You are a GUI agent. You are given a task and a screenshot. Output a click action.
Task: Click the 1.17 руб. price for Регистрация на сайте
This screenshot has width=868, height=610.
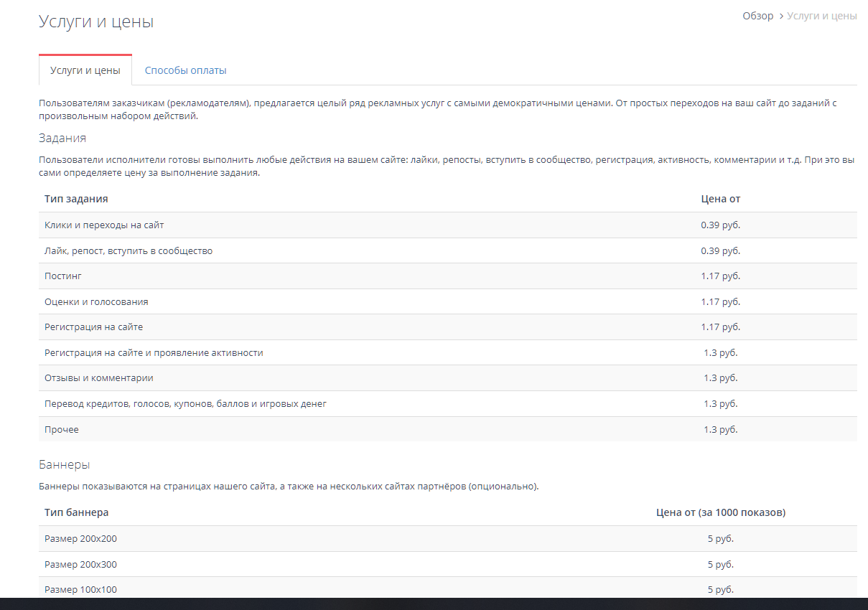tap(721, 327)
